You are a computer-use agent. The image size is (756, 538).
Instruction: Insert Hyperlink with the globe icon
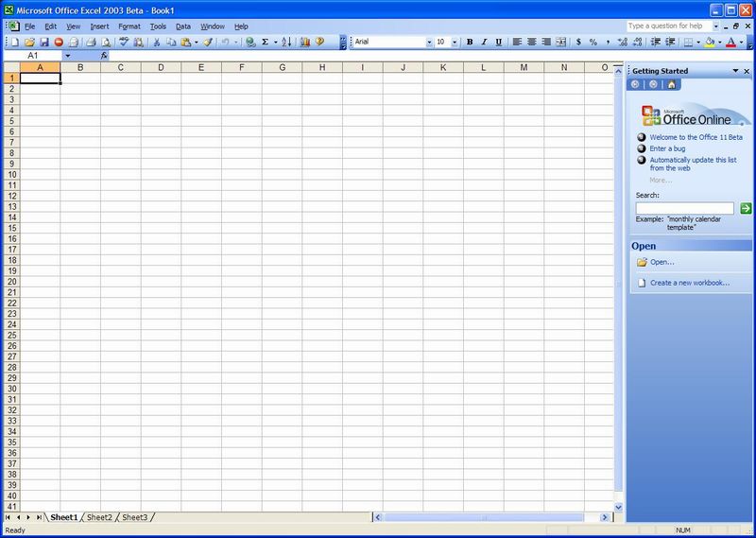250,42
